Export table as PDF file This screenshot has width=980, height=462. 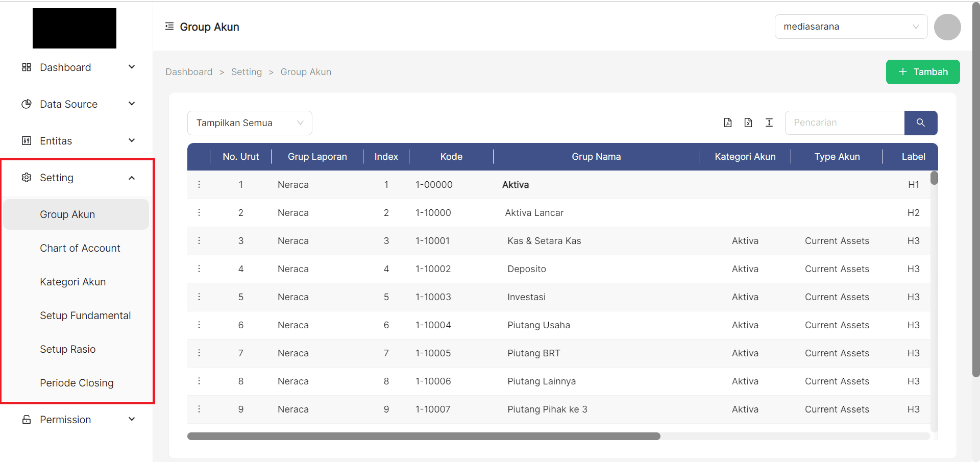click(x=728, y=123)
